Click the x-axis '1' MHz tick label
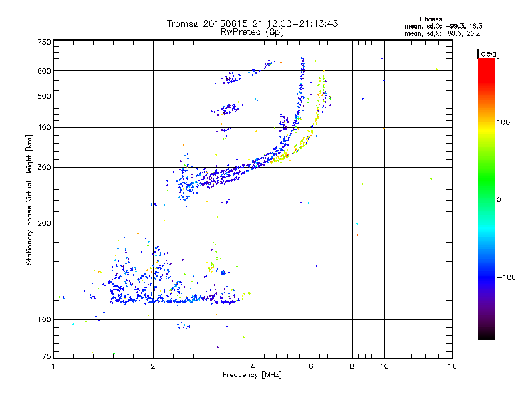 (53, 366)
